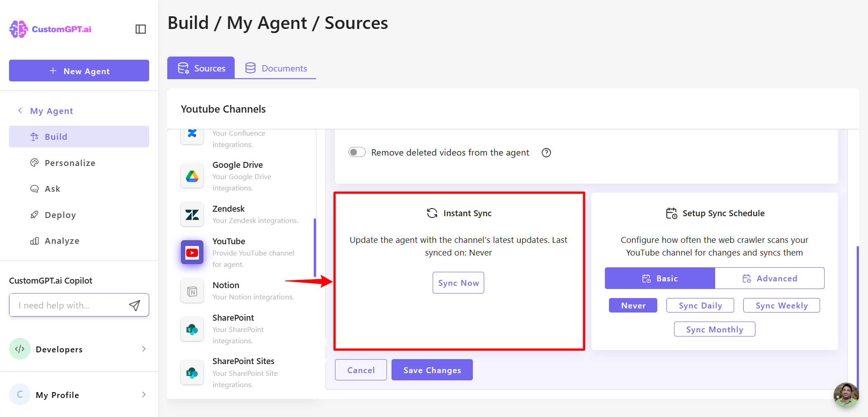Screen dimensions: 868x417
Task: Open the Ask menu item
Action: click(79, 189)
